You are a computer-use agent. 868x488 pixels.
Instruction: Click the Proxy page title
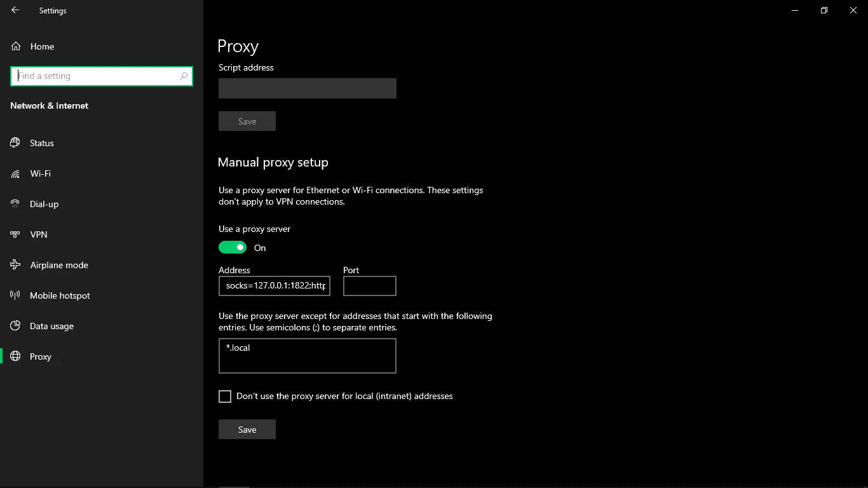pyautogui.click(x=238, y=46)
